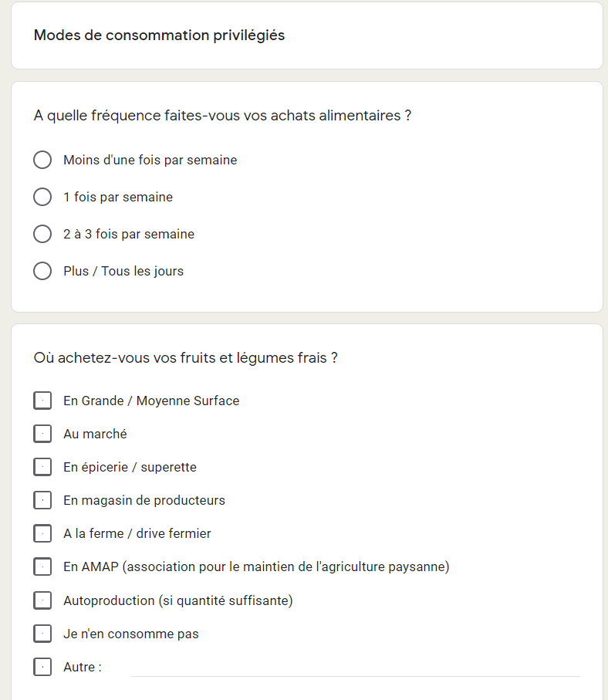Select 'Moins d'une fois par semaine' radio option
This screenshot has height=700, width=608.
[42, 160]
